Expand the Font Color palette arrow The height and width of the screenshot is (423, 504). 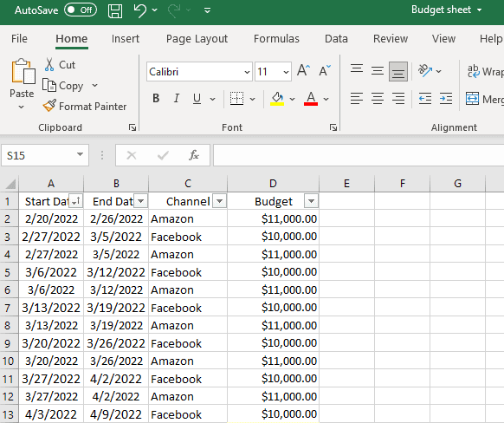point(326,99)
